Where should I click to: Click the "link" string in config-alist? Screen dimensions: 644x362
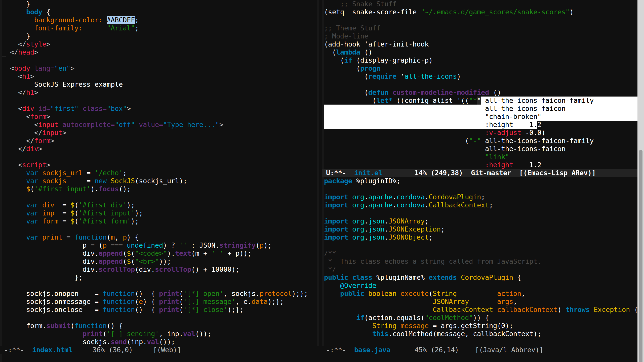click(497, 157)
